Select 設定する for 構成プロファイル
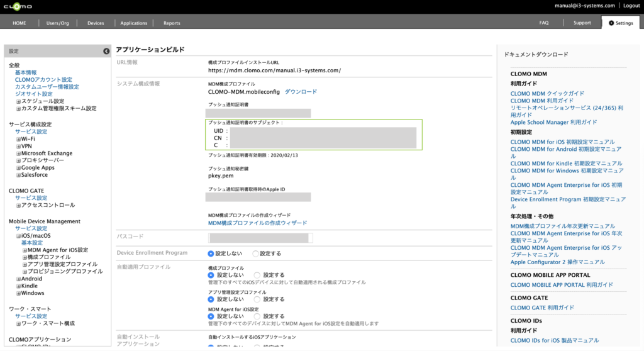The height and width of the screenshot is (351, 644). (x=257, y=276)
